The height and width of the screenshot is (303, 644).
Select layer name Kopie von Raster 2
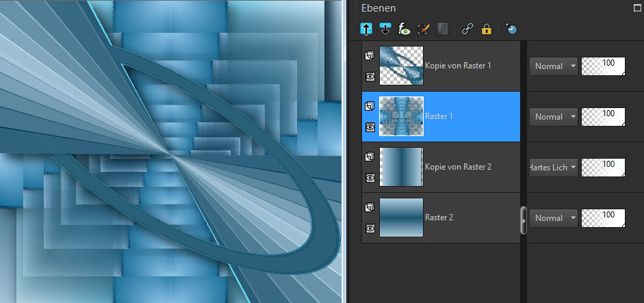point(459,167)
